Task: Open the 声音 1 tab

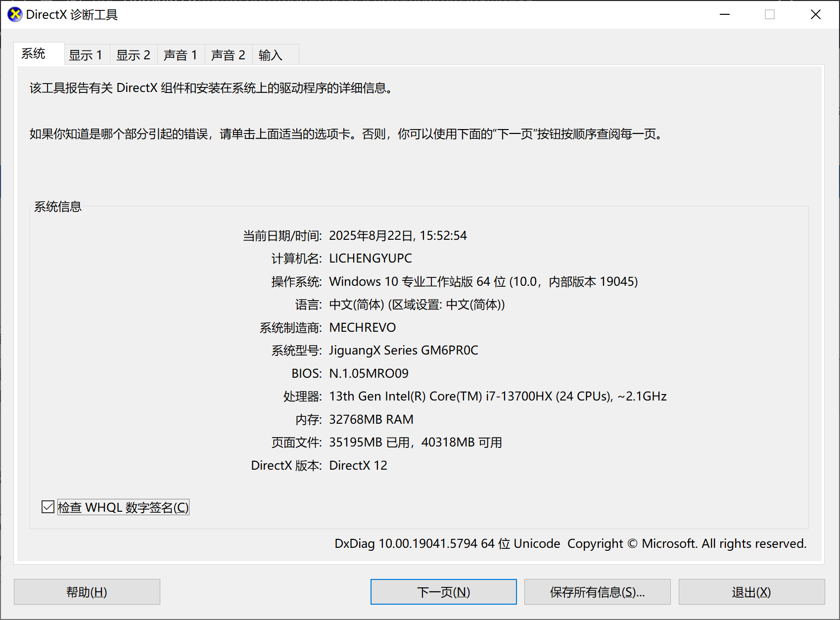Action: 181,54
